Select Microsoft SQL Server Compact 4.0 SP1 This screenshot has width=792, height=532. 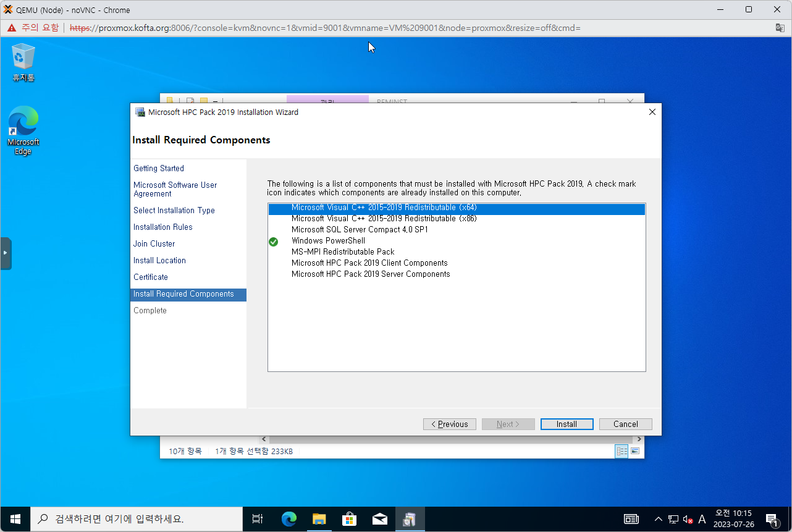pyautogui.click(x=360, y=230)
